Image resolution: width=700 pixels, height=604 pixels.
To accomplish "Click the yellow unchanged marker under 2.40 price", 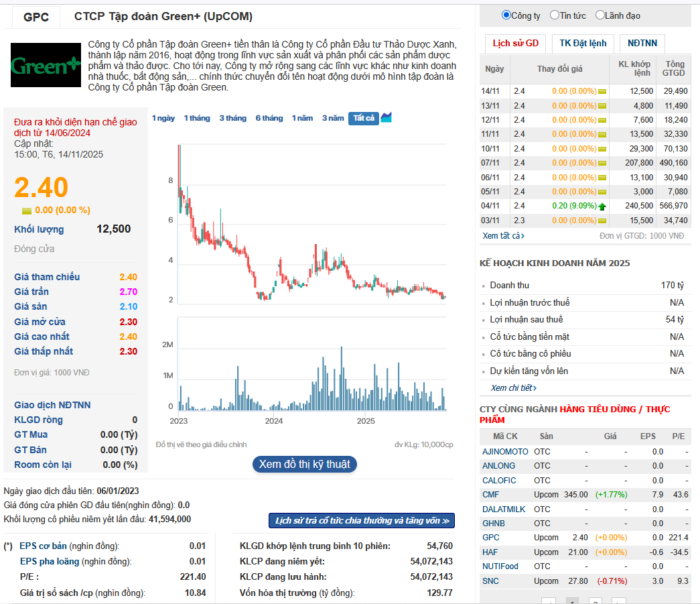I will [x=27, y=211].
